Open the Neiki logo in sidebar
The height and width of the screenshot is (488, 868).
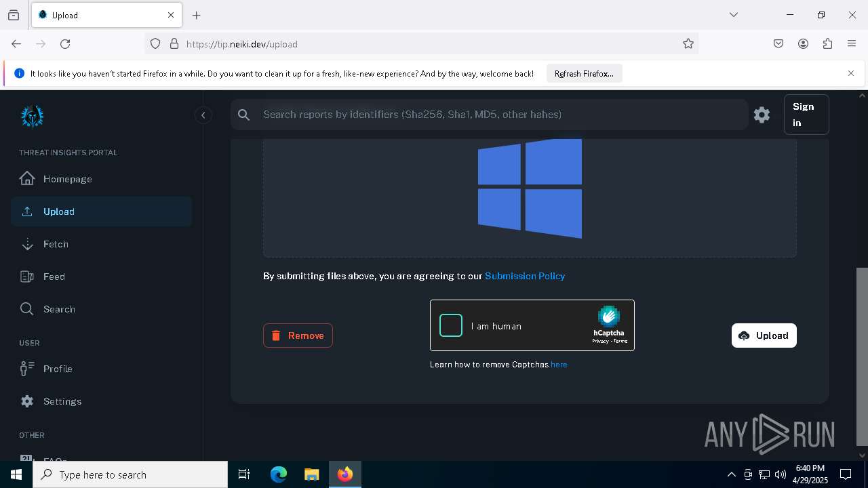tap(32, 116)
